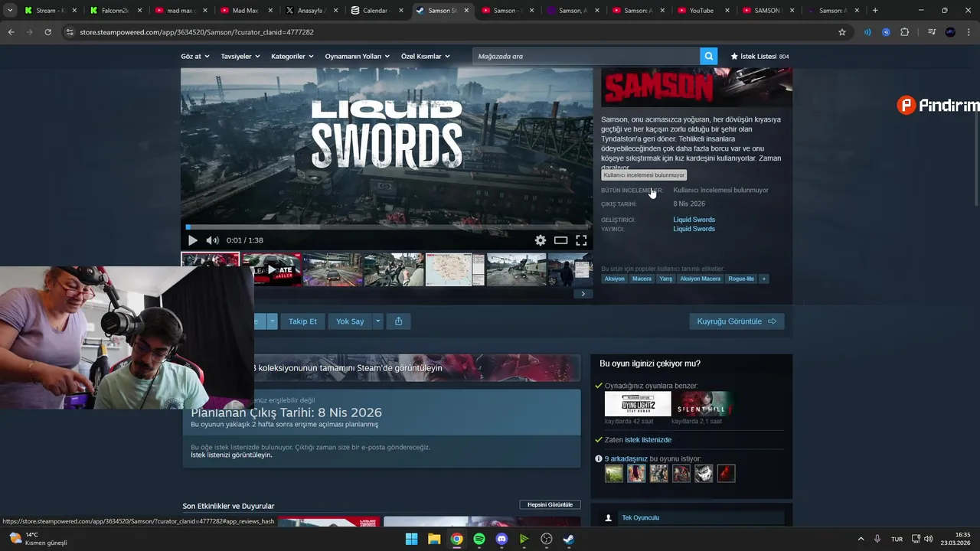Expand the Göz at menu
This screenshot has width=980, height=551.
click(x=195, y=56)
